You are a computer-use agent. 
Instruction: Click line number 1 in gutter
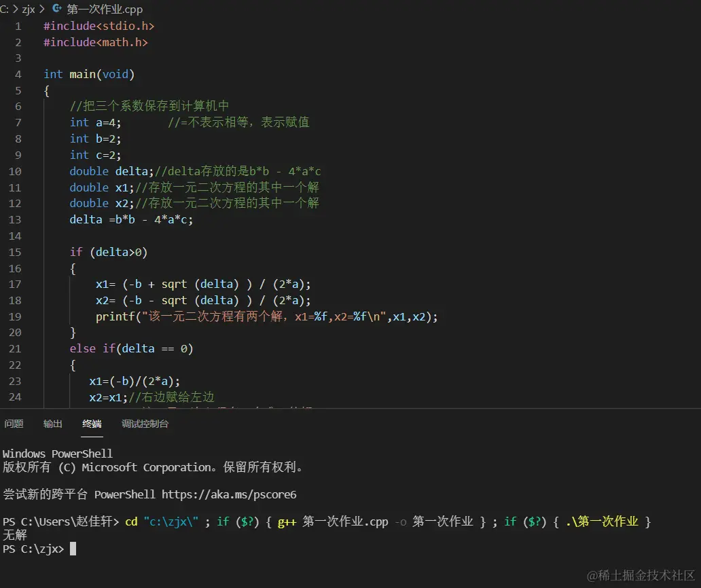pos(18,26)
